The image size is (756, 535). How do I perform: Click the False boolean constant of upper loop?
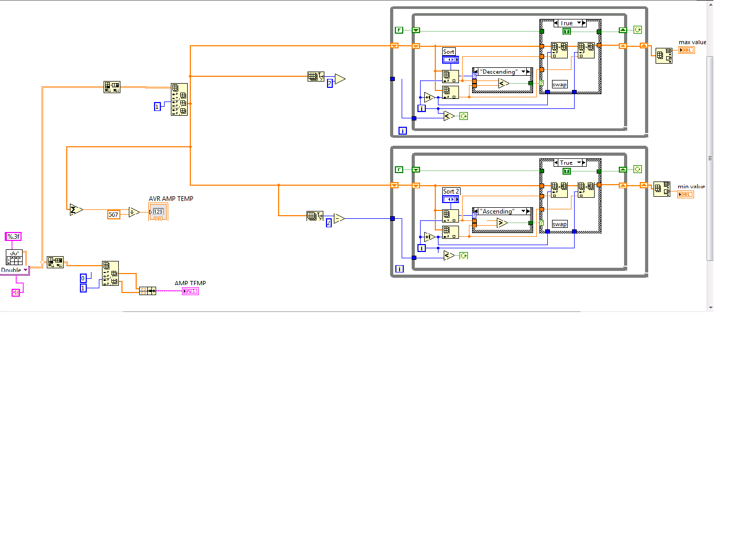[x=399, y=30]
